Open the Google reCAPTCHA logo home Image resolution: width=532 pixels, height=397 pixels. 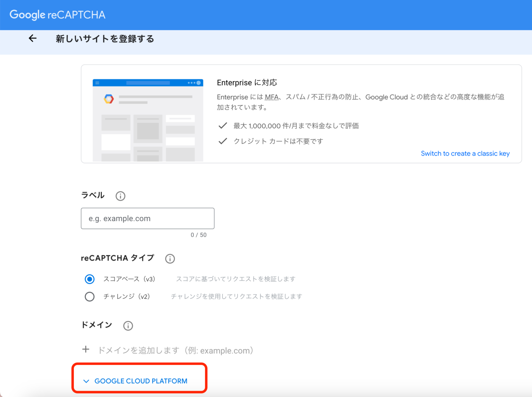coord(57,15)
